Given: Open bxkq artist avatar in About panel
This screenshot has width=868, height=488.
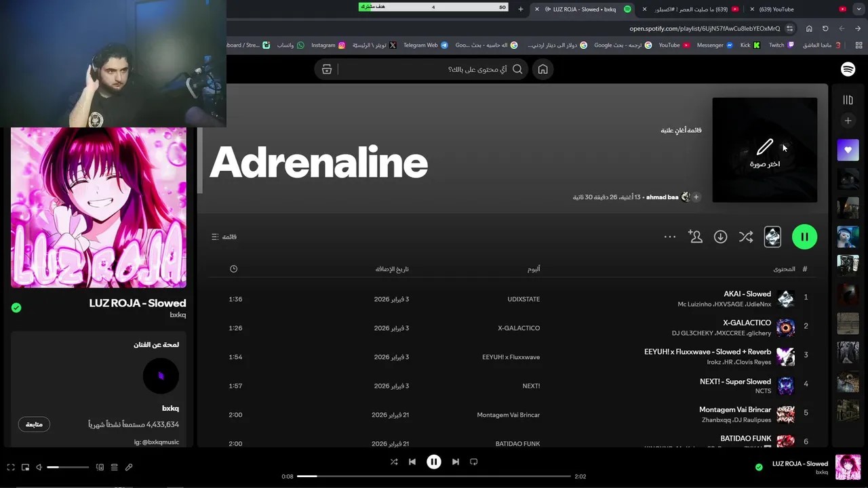Looking at the screenshot, I should point(161,376).
